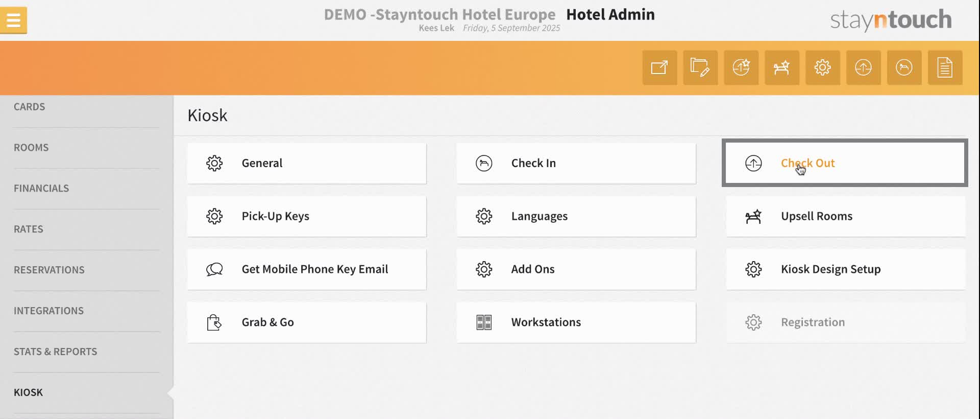Viewport: 980px width, 419px height.
Task: Click the gear icon beside Add Ons
Action: click(x=484, y=269)
